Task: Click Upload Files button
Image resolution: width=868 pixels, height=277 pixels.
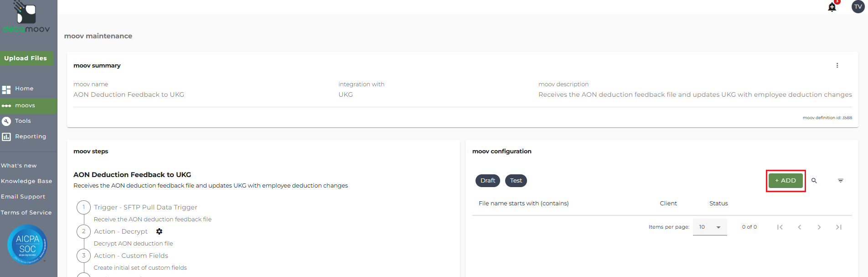Action: click(26, 58)
